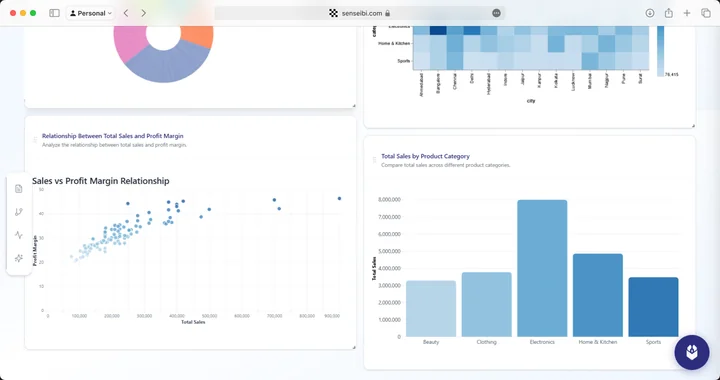Click the "8,000,000" tick on the bar chart
This screenshot has width=720, height=380.
click(x=389, y=200)
